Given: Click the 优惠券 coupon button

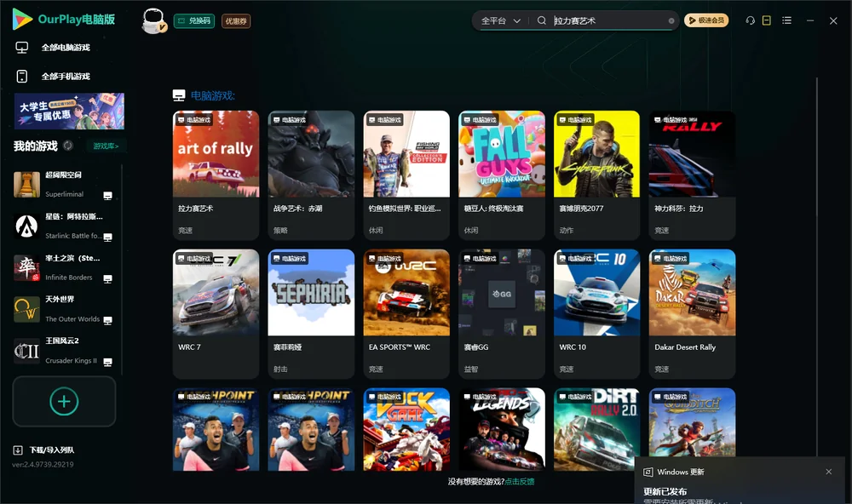Looking at the screenshot, I should pyautogui.click(x=236, y=20).
